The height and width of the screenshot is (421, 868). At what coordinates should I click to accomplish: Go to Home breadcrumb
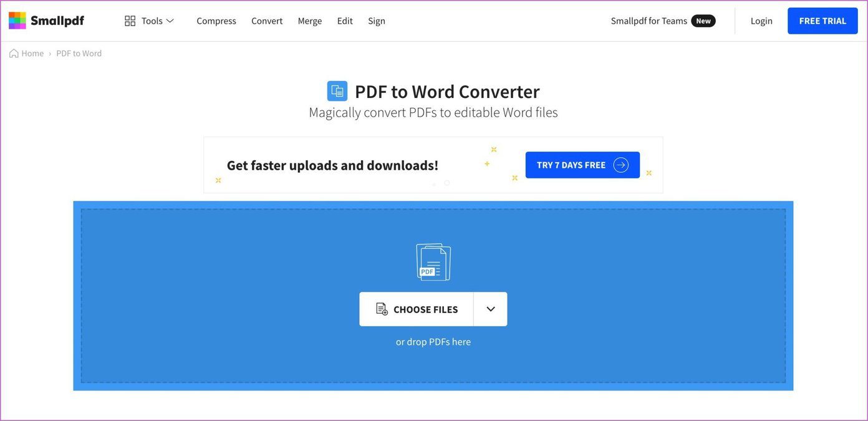(x=26, y=54)
